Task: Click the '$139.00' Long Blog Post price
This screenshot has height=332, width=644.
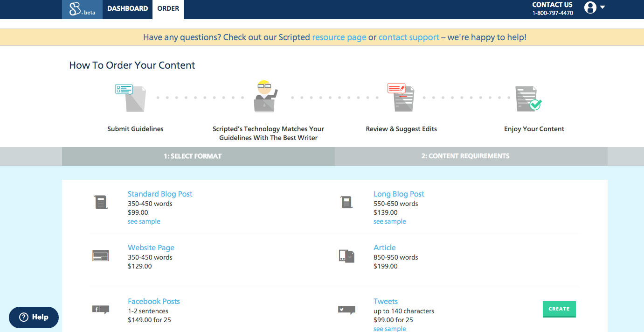Action: tap(386, 212)
